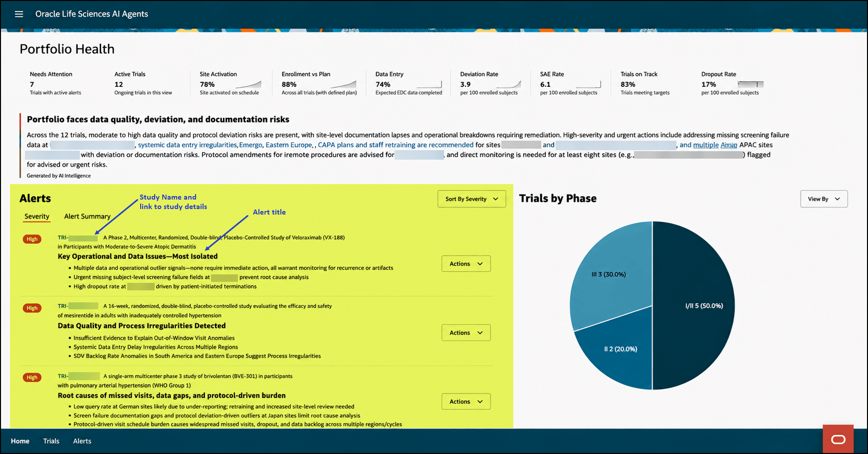Go to Home in bottom navigation

point(20,441)
